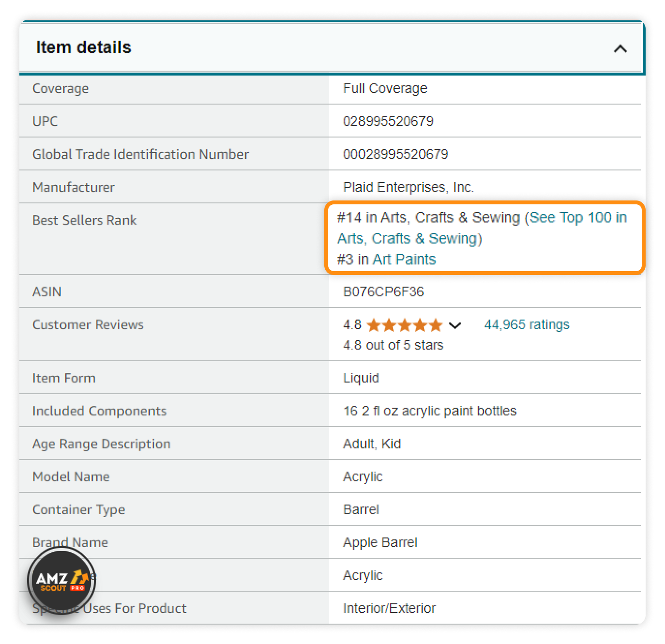The image size is (665, 644).
Task: Click the fifth orange star icon
Action: click(437, 325)
